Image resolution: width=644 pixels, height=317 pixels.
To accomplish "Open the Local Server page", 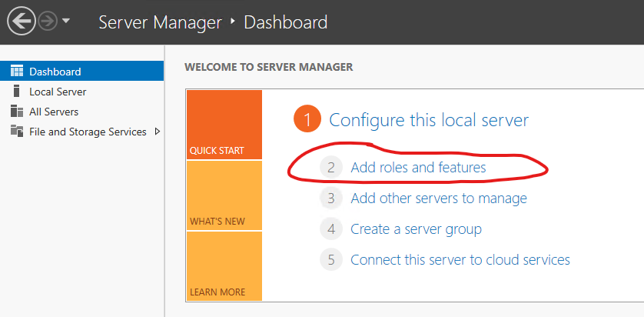I will (x=81, y=92).
